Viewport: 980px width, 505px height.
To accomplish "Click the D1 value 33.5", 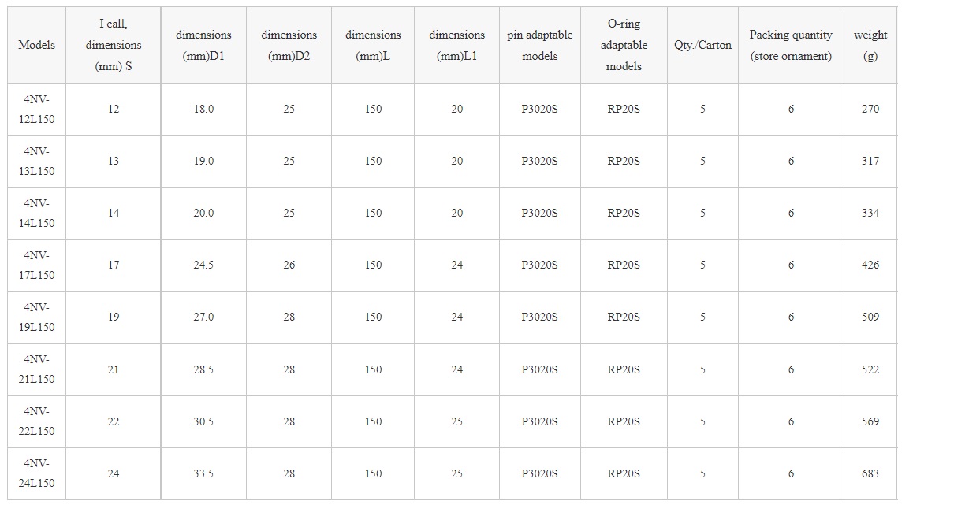I will [203, 473].
